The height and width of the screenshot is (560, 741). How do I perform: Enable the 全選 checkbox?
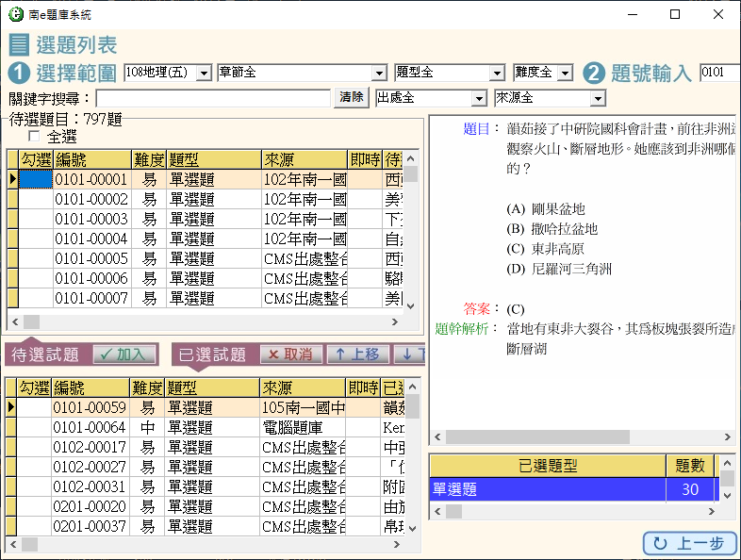pyautogui.click(x=36, y=138)
